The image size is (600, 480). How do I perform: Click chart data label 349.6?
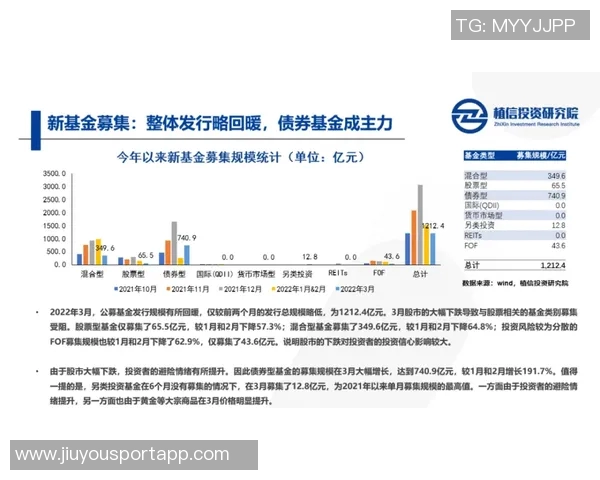click(105, 248)
